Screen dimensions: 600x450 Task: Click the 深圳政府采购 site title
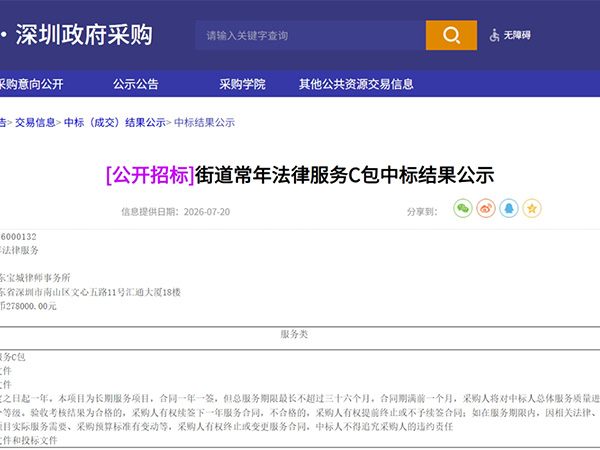(x=84, y=35)
